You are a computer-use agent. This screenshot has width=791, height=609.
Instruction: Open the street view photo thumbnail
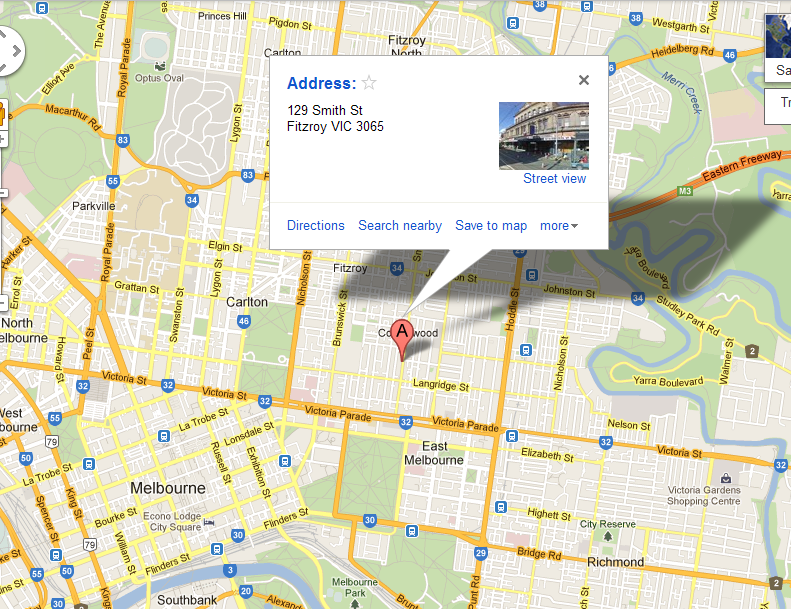[544, 136]
